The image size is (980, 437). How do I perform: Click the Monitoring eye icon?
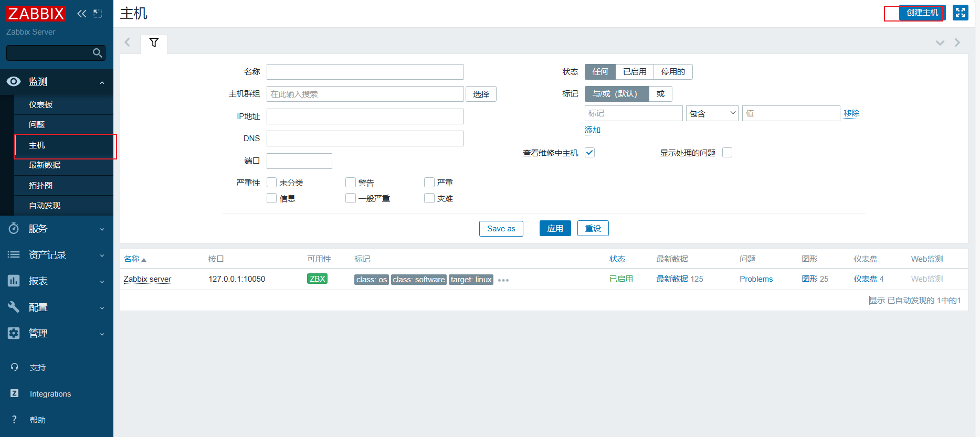coord(14,81)
